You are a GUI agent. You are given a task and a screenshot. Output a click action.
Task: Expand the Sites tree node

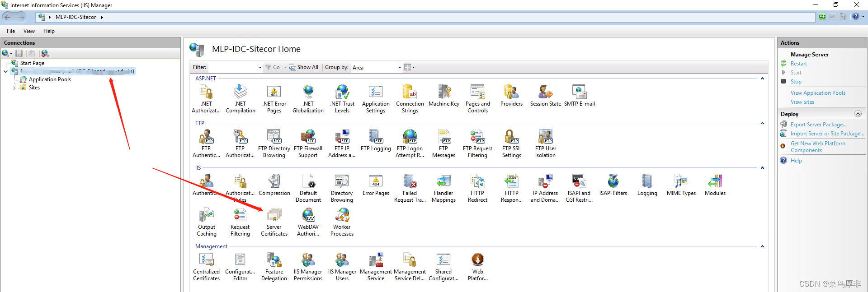(x=14, y=88)
